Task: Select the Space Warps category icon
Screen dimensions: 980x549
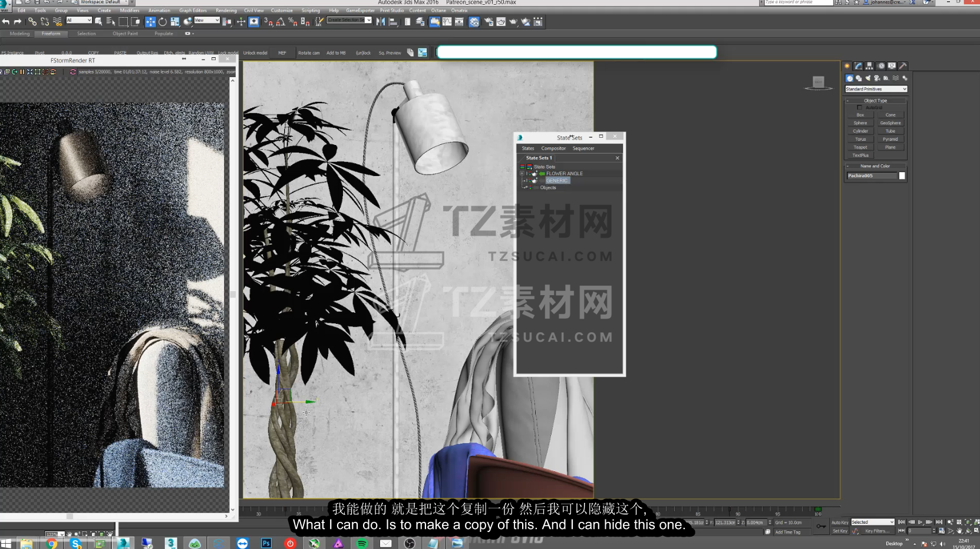Action: click(896, 78)
